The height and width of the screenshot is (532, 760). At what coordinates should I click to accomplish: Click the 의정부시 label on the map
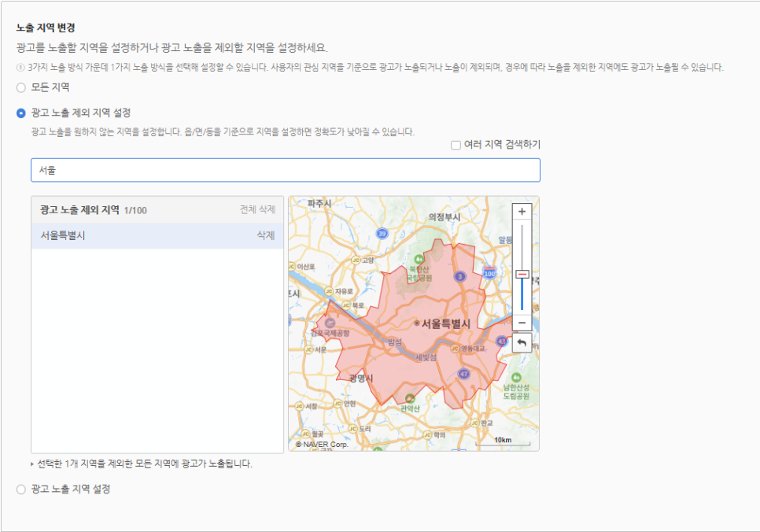click(x=444, y=216)
